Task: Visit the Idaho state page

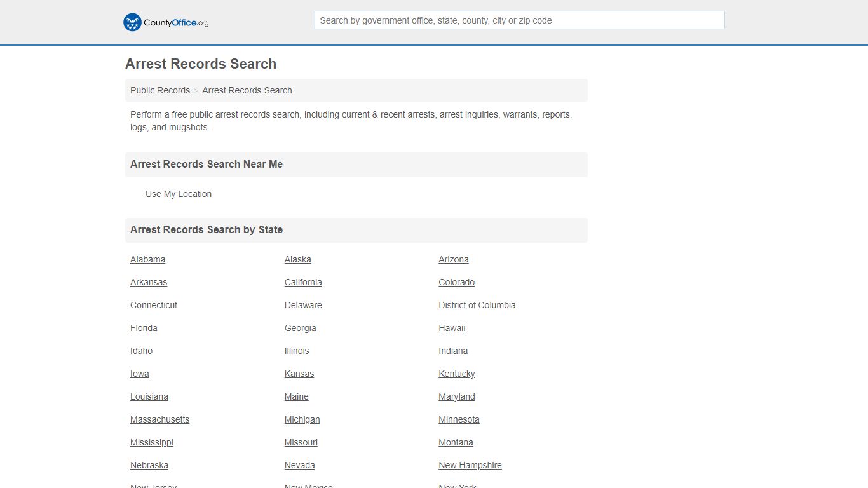Action: pos(141,351)
